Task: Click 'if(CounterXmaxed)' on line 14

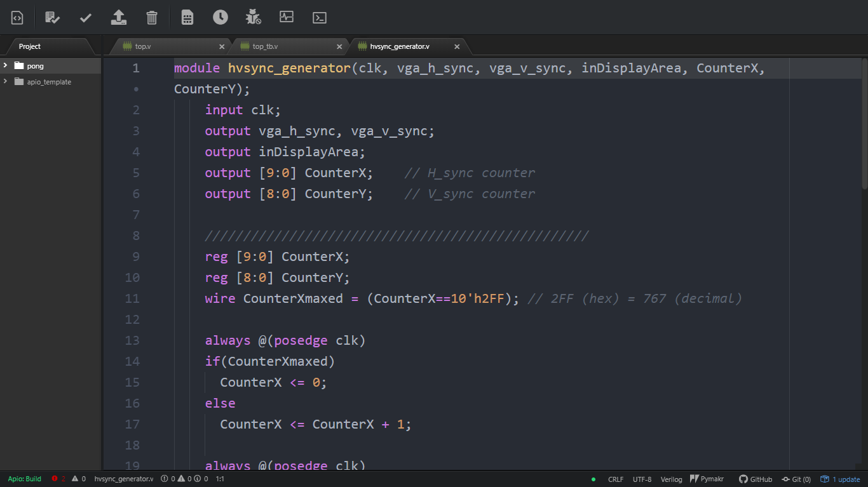Action: pos(270,361)
